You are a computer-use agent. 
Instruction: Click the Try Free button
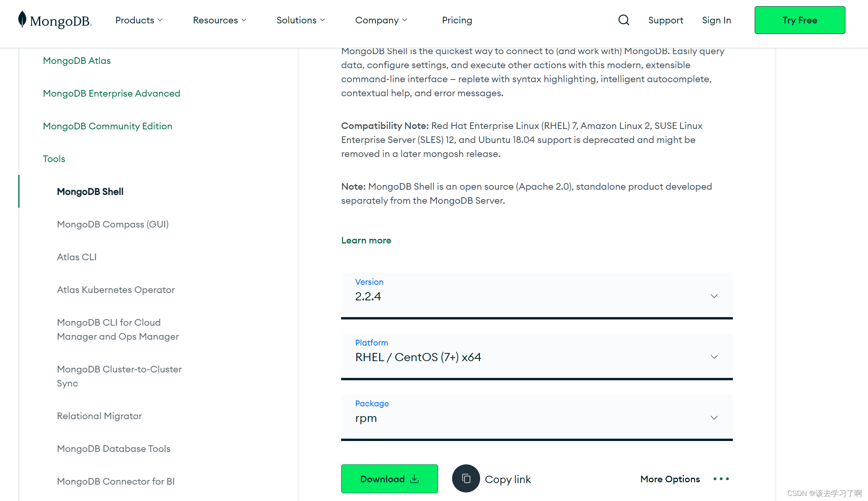799,20
